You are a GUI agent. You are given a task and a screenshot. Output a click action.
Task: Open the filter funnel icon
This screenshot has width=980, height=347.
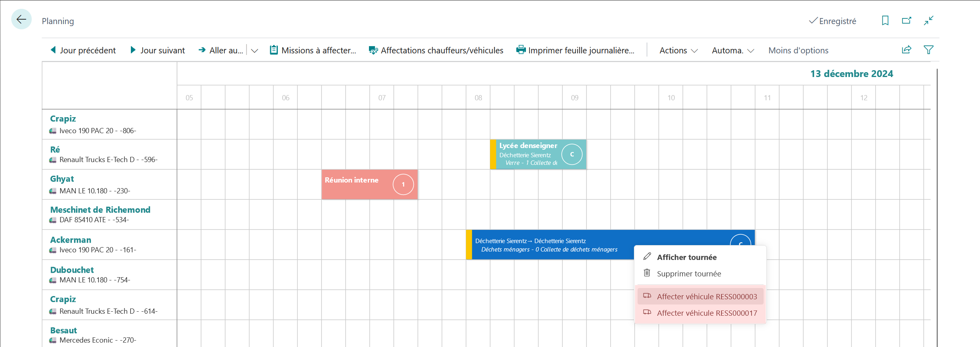click(929, 50)
